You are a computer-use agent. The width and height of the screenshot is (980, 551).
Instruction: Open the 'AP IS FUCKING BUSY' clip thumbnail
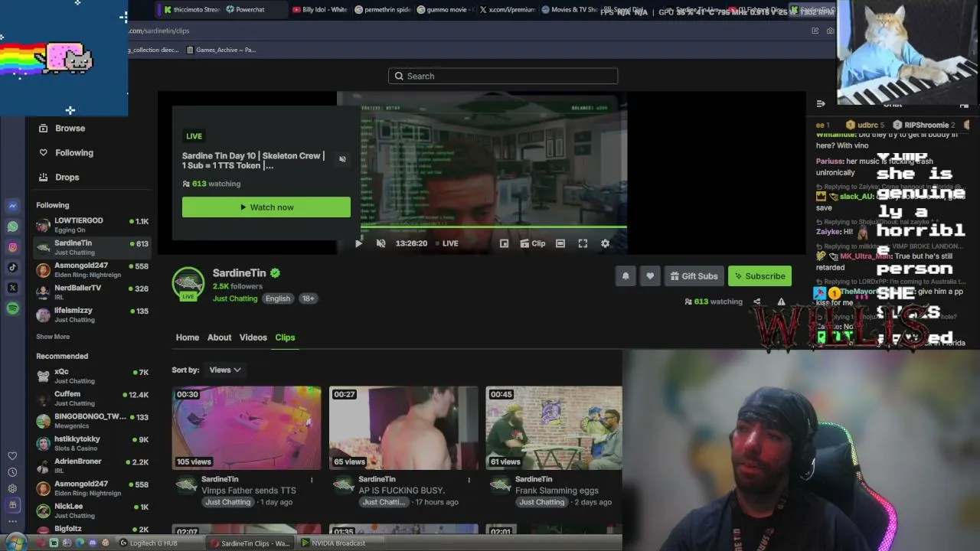(403, 428)
